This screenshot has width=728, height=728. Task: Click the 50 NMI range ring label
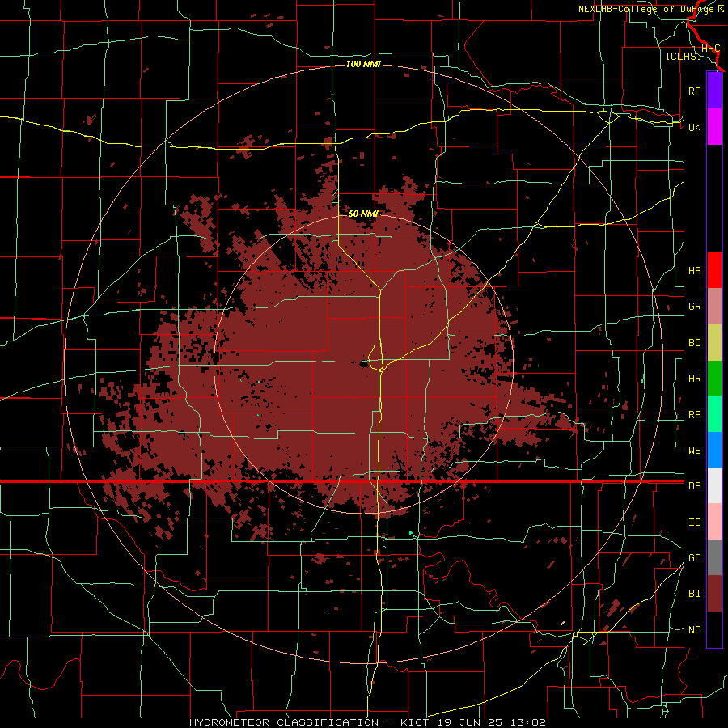[x=363, y=214]
